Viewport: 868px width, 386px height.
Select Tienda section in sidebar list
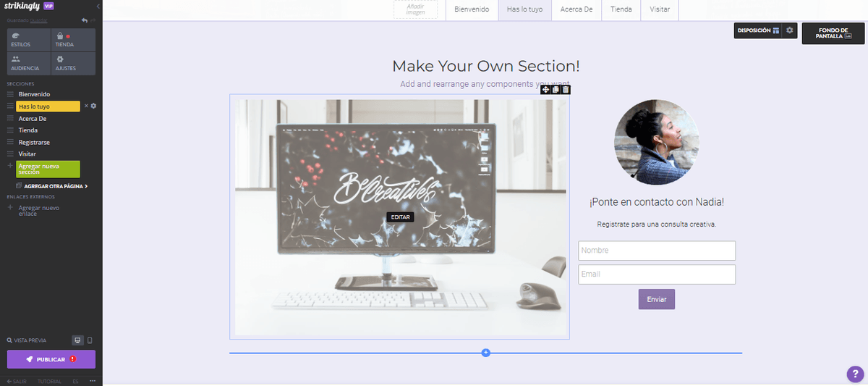27,130
